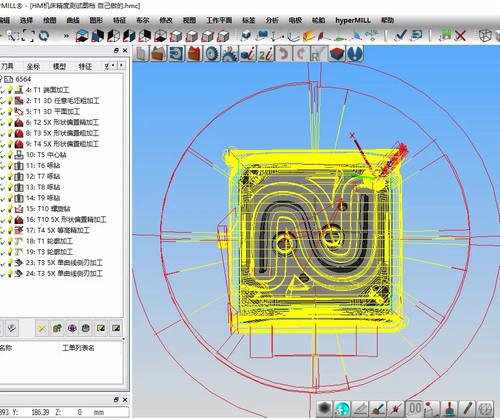
Task: Click the yellow X icon below the job list
Action: click(x=42, y=328)
